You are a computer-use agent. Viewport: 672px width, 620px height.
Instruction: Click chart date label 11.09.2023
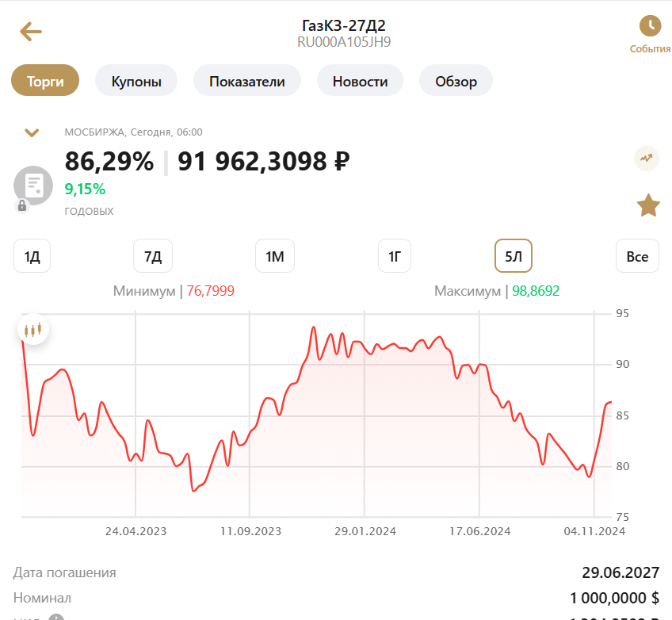tap(250, 532)
